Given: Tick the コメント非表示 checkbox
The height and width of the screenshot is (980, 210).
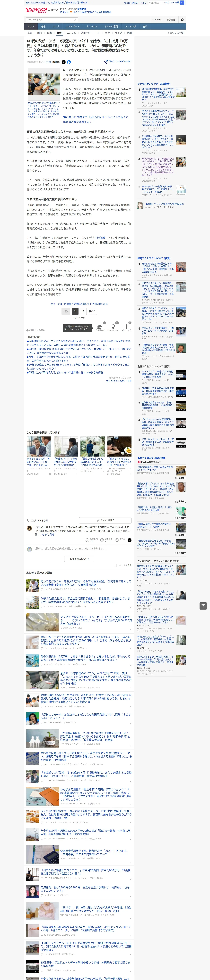Looking at the screenshot, I should pos(115,565).
